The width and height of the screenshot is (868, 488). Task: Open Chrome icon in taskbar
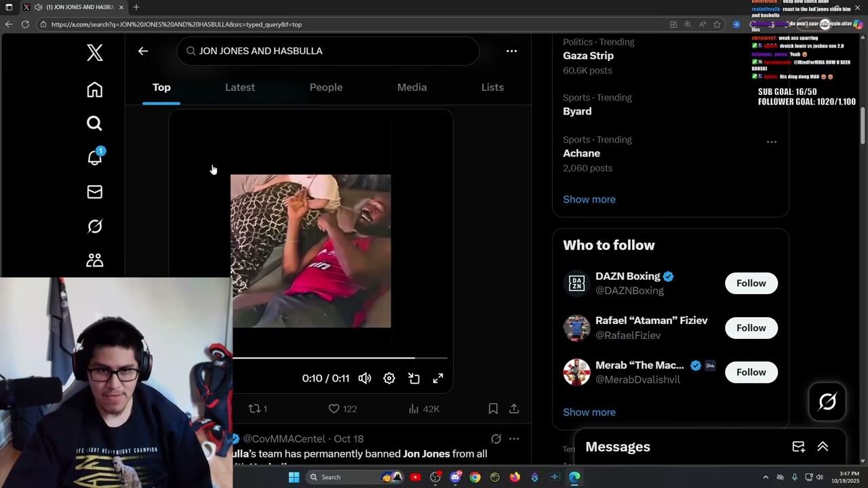(x=475, y=477)
